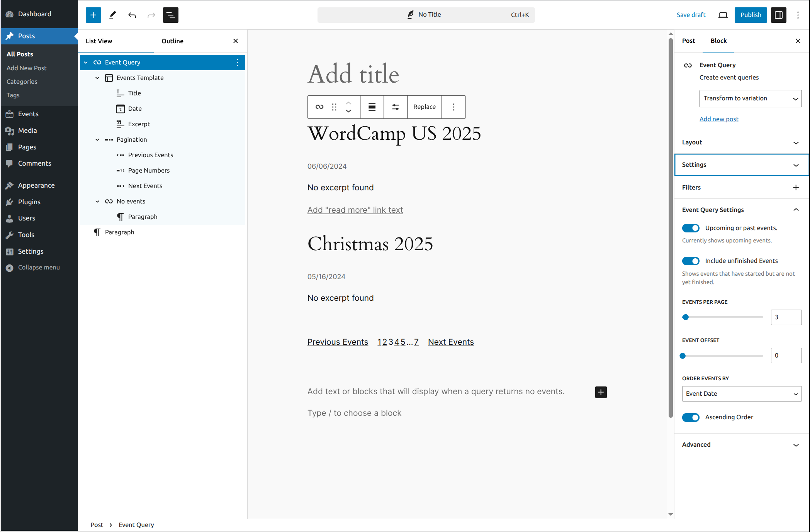The width and height of the screenshot is (810, 532).
Task: Open Event Query options in List View
Action: 238,63
